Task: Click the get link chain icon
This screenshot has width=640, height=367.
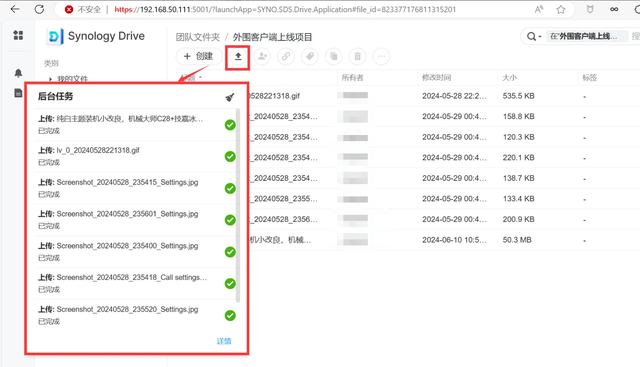Action: pos(286,56)
